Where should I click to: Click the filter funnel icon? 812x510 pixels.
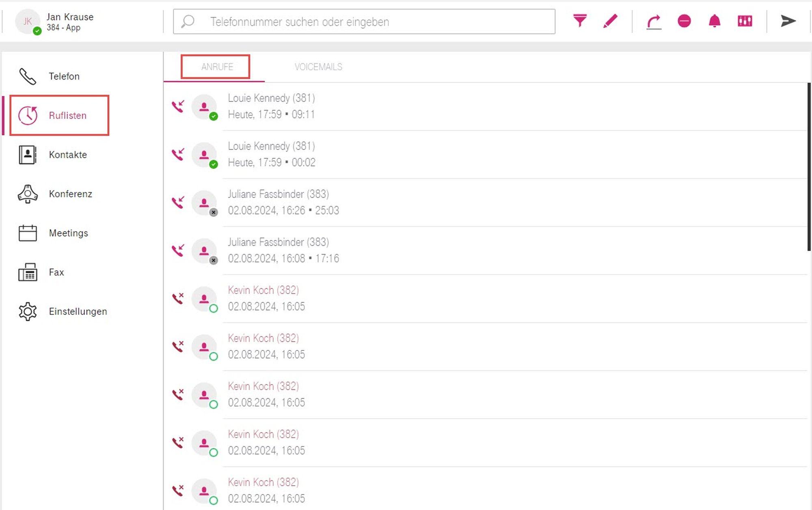click(580, 21)
